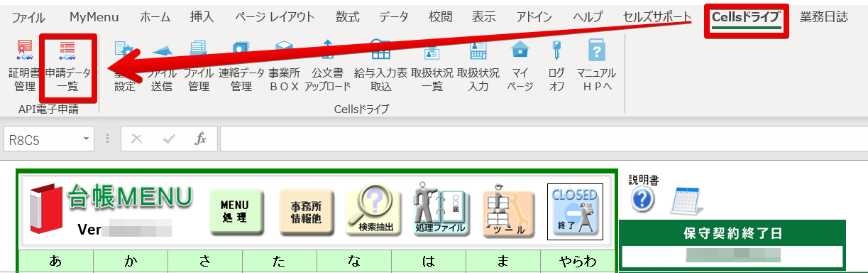Click the fx insert function button
The image size is (868, 273).
coord(201,139)
